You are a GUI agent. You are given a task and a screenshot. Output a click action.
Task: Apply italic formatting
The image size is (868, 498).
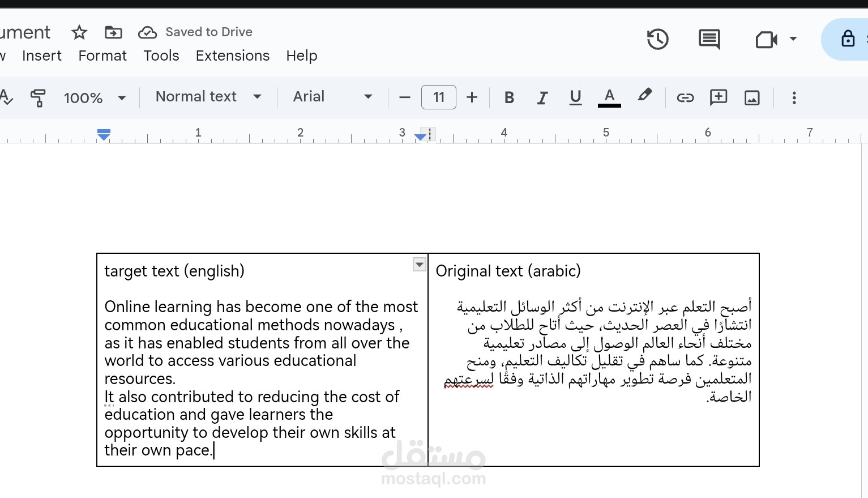pos(542,97)
